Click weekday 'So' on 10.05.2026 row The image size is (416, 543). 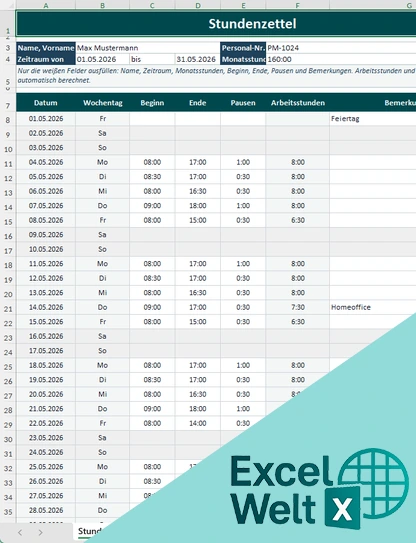103,249
